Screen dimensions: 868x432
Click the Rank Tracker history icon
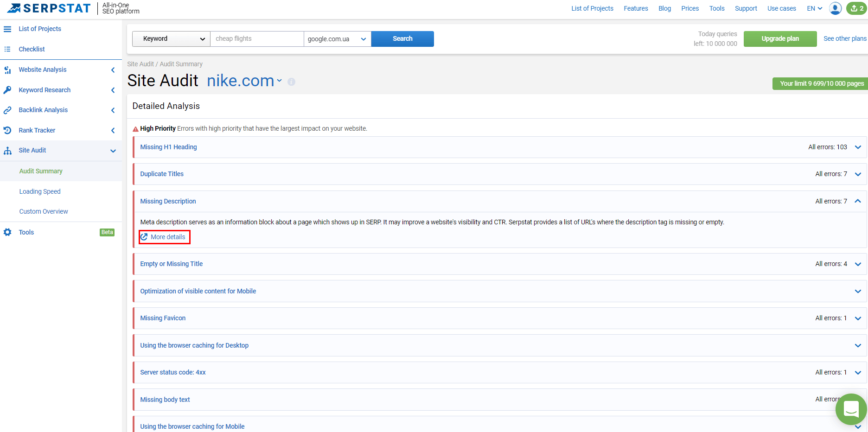click(7, 130)
